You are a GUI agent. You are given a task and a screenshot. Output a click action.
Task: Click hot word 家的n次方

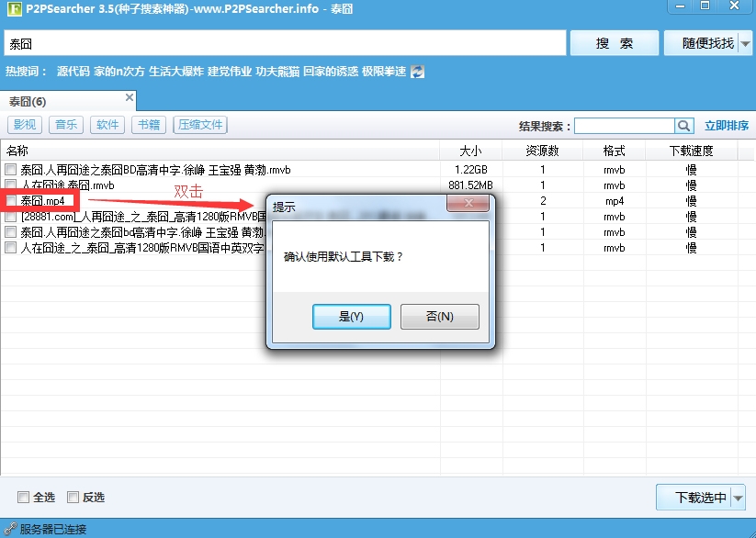(119, 72)
